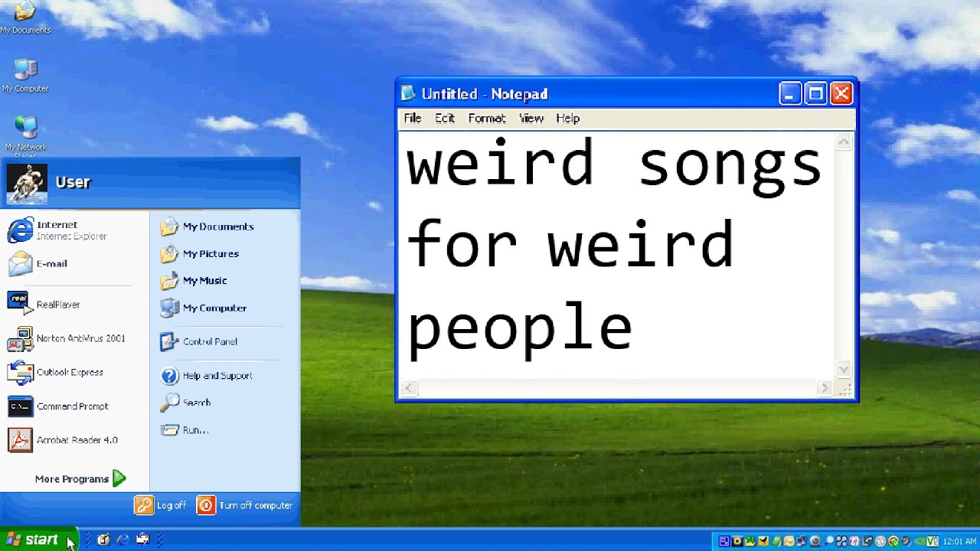The width and height of the screenshot is (980, 551).
Task: Open Control Panel
Action: (x=199, y=341)
